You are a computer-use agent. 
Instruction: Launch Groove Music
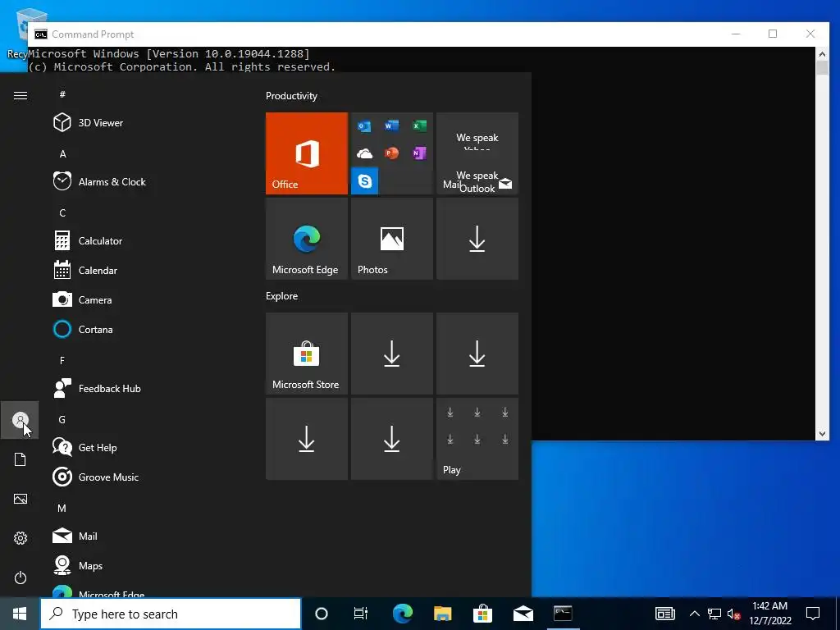(x=144, y=477)
